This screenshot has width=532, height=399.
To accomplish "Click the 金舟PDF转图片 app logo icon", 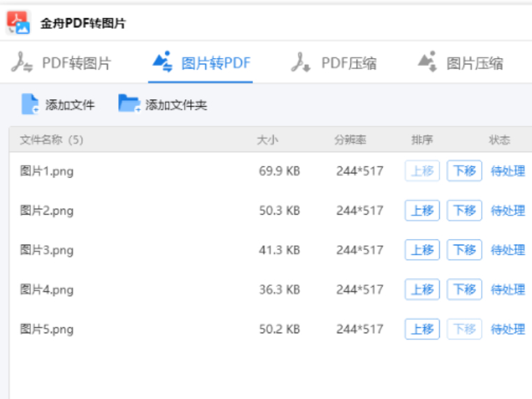I will click(x=18, y=22).
